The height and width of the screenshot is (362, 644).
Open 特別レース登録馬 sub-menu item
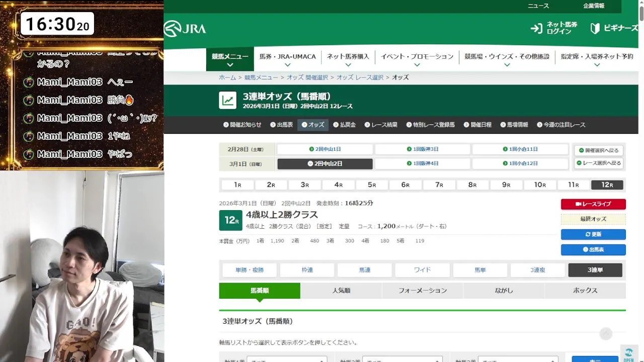(430, 125)
